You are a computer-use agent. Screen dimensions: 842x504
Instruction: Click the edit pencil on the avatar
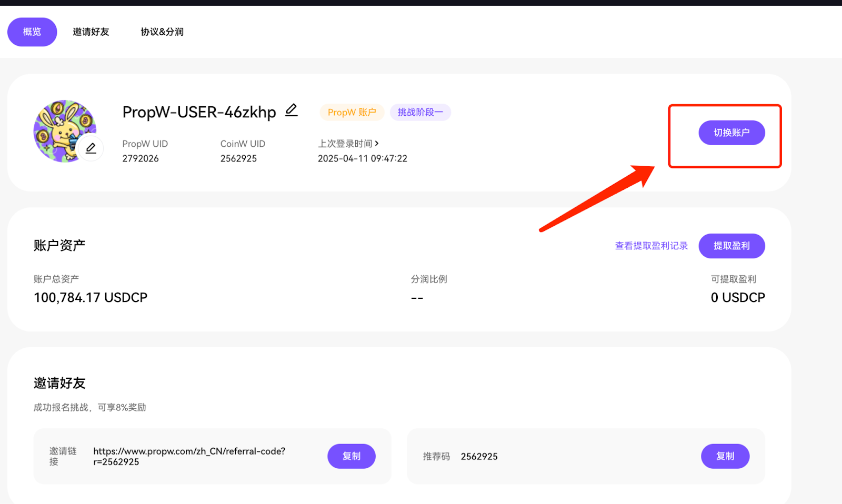[91, 148]
